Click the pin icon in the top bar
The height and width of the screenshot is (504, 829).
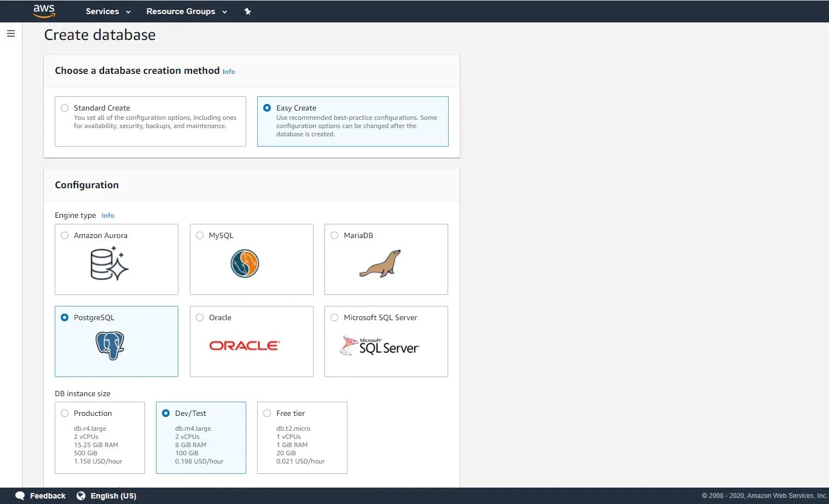(247, 11)
